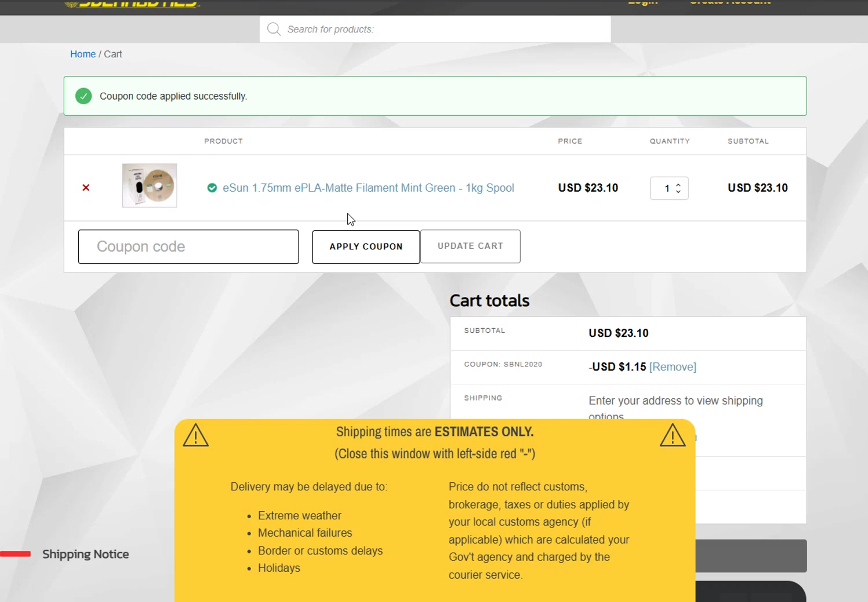Click the 'Mechanical failures' bullet in the notice

305,533
